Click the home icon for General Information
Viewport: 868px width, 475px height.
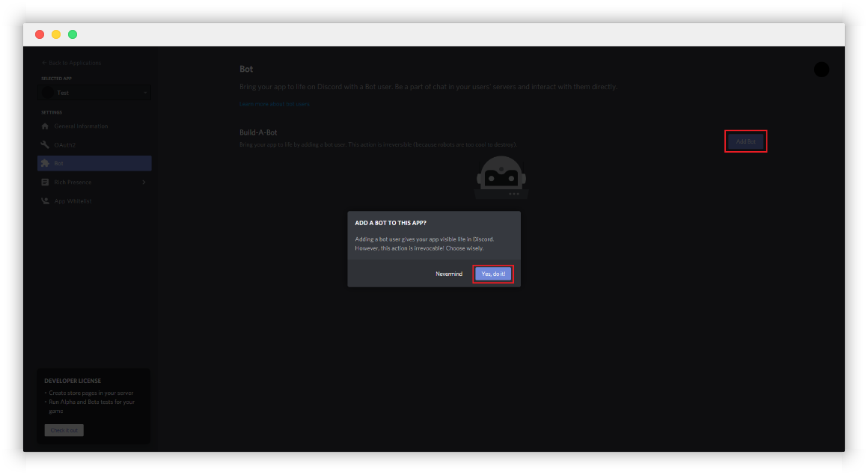pos(45,126)
